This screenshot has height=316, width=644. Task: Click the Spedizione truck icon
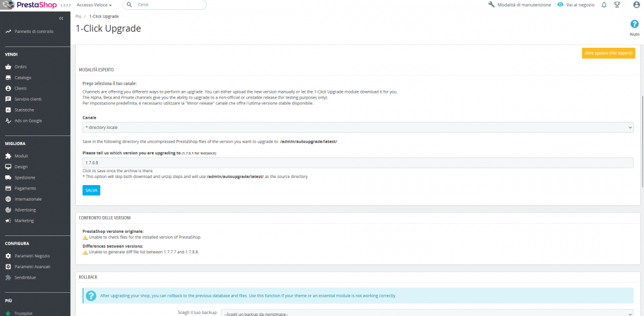[8, 177]
